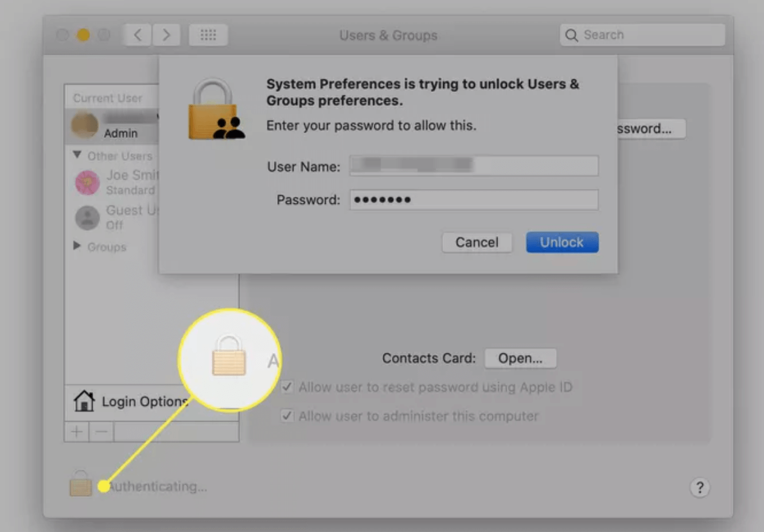Collapse the Other Users section
This screenshot has width=764, height=532.
77,154
